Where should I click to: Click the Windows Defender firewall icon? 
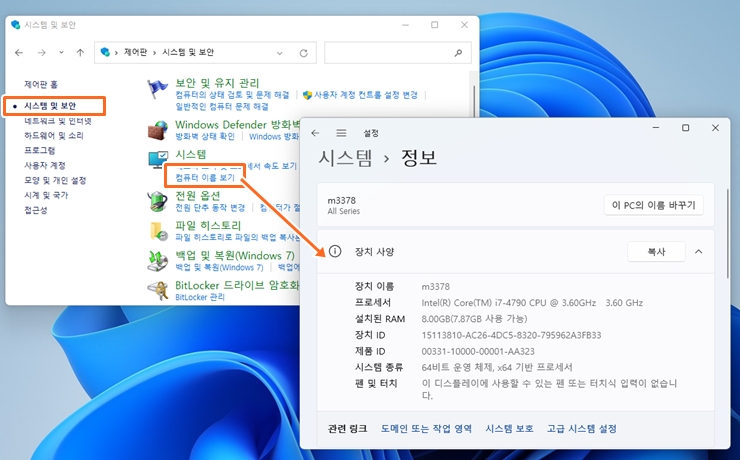tap(158, 130)
